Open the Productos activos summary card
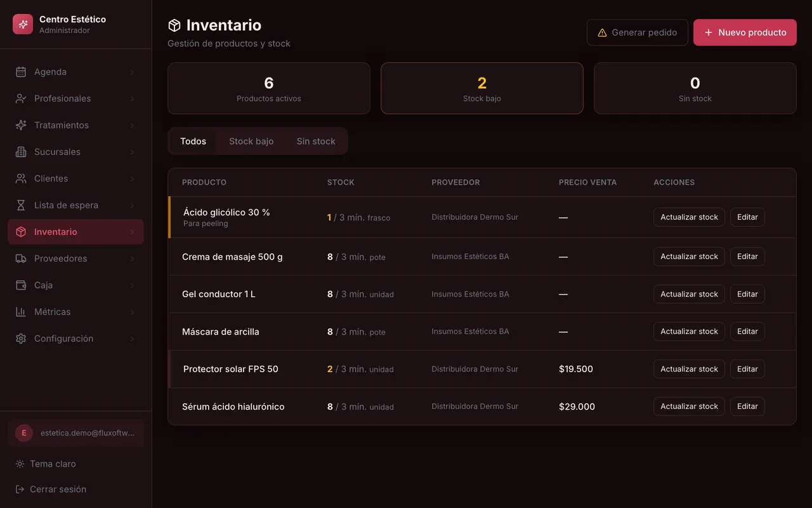This screenshot has width=812, height=508. pyautogui.click(x=269, y=88)
